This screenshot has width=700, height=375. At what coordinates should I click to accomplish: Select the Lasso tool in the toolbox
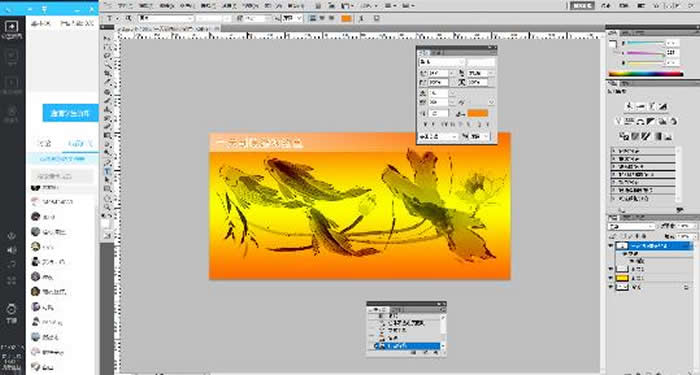click(108, 56)
